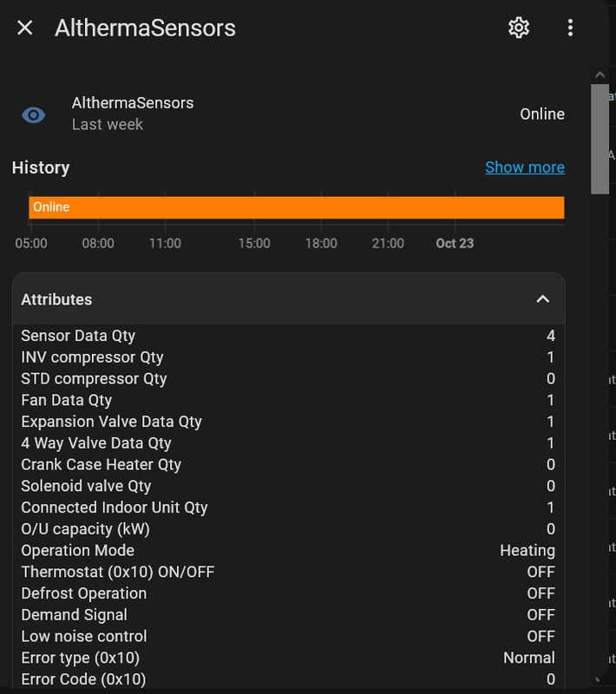Click the Heating value text
This screenshot has width=616, height=694.
tap(527, 550)
